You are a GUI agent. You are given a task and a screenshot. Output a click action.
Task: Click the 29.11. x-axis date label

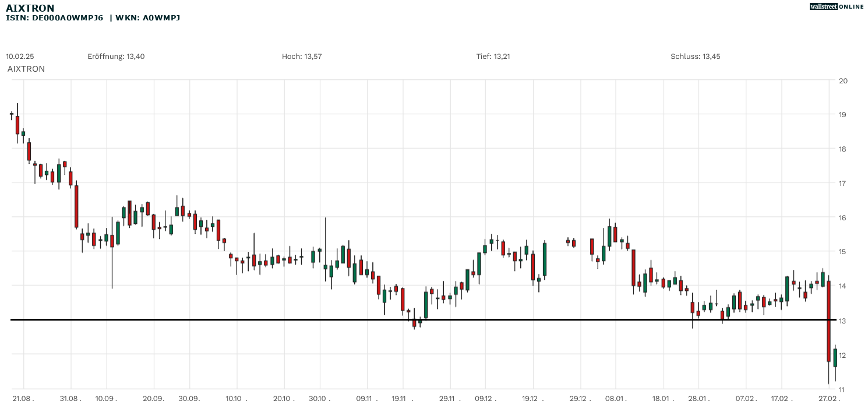pos(447,398)
